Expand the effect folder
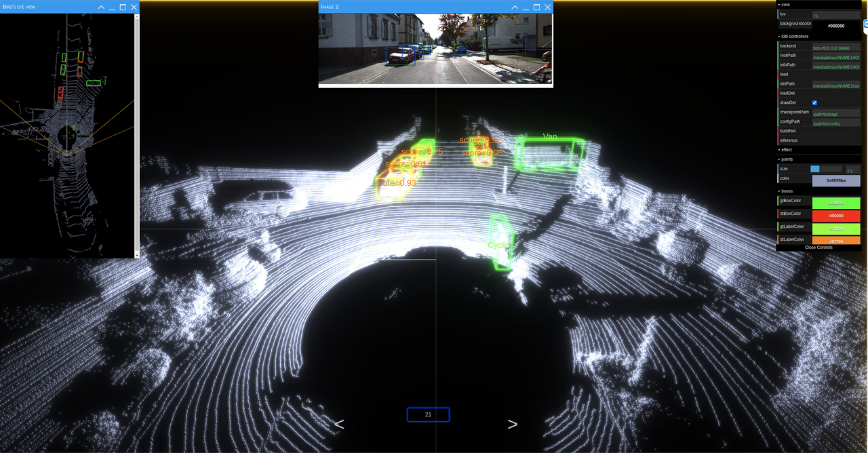Image resolution: width=868 pixels, height=453 pixels. point(787,149)
